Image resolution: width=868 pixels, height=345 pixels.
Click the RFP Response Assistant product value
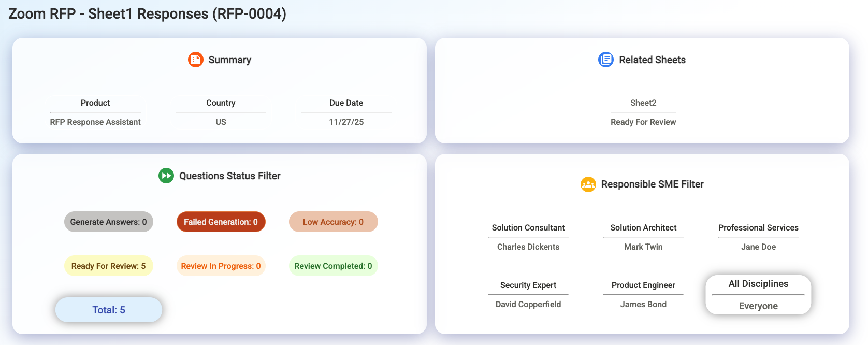[95, 122]
